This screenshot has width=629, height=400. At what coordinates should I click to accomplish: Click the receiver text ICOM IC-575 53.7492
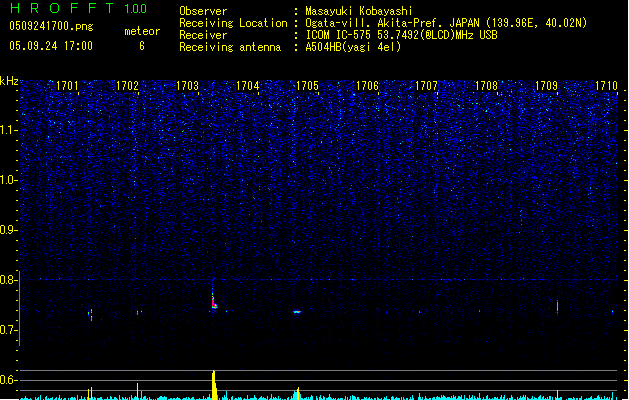coord(367,35)
